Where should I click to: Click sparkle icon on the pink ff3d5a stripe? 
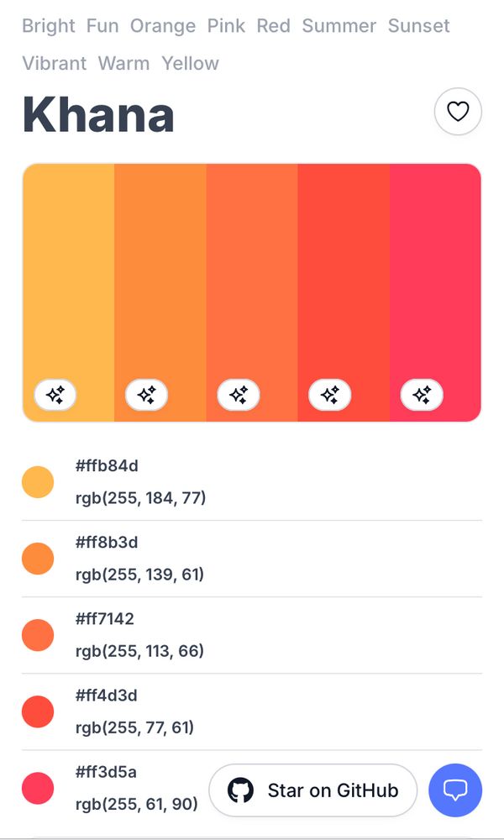tap(422, 395)
